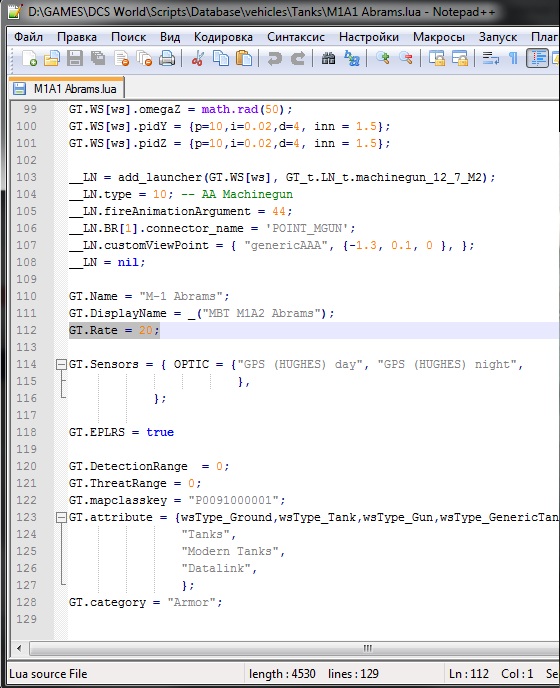Click the "Armor" category string on line 128
Viewport: 560px width, 688px height.
(191, 602)
